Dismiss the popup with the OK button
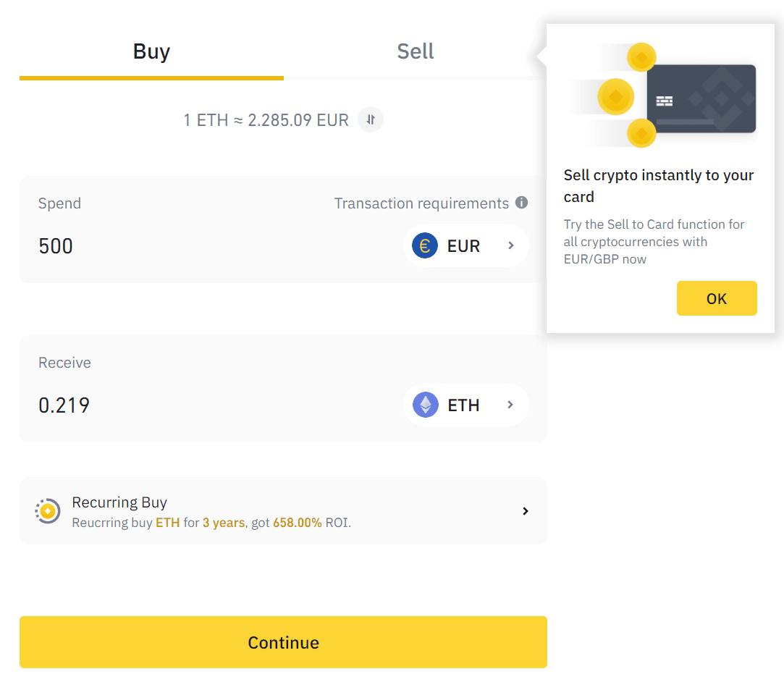Screen dimensions: 784x687 point(717,298)
